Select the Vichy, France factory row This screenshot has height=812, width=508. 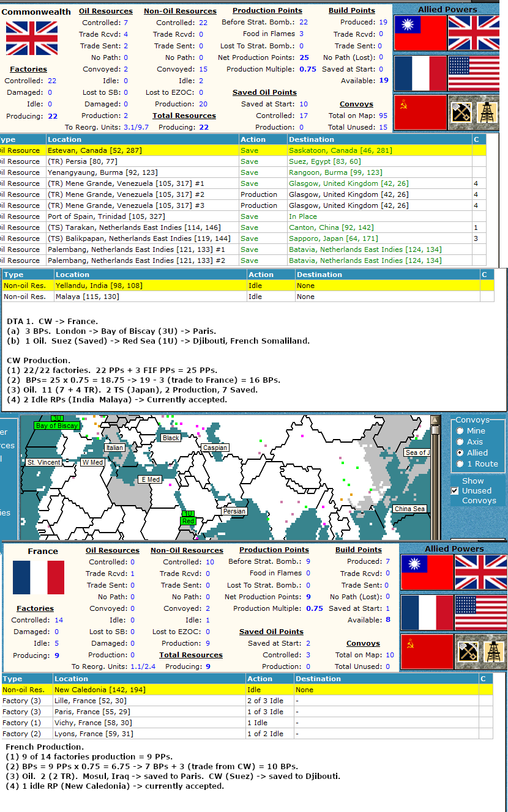(x=247, y=723)
